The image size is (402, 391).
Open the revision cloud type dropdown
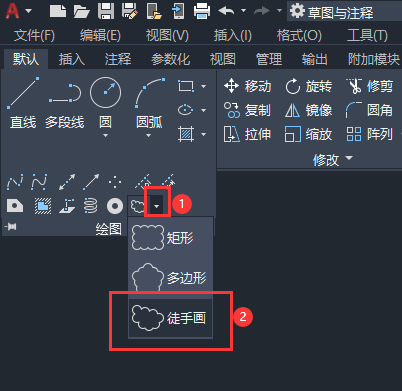click(156, 206)
